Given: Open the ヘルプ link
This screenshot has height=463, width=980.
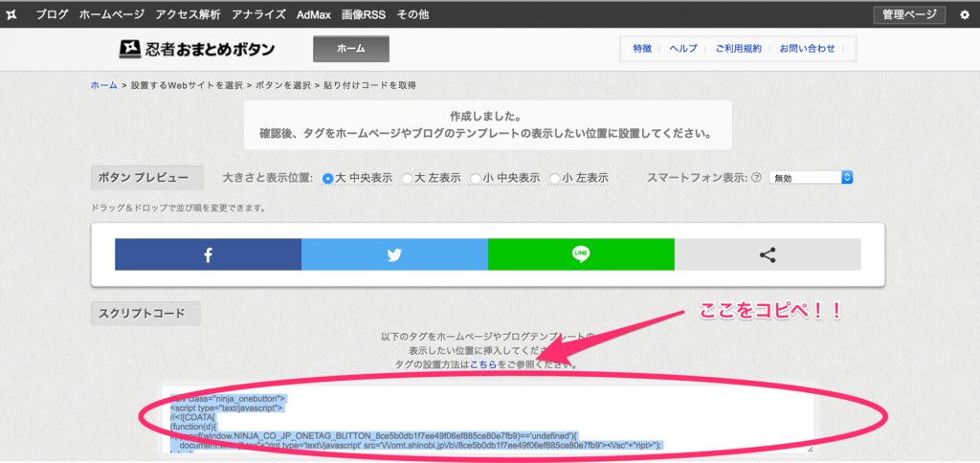Looking at the screenshot, I should [x=683, y=49].
